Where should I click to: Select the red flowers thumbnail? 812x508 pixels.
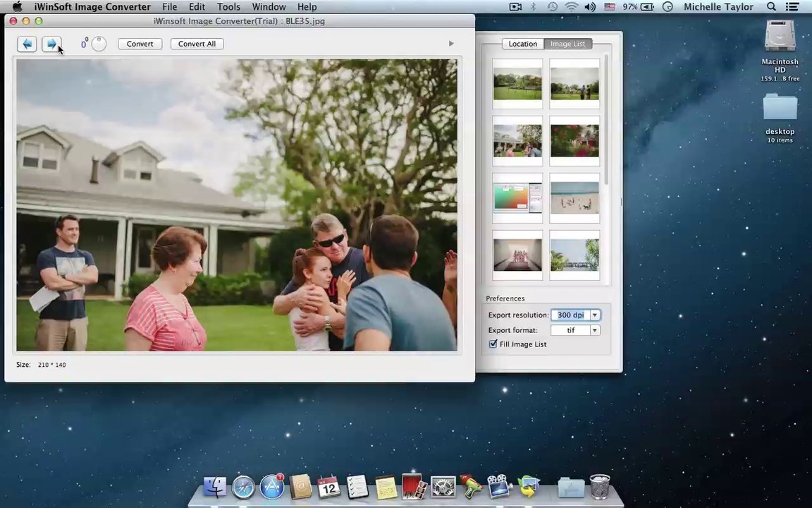[x=574, y=140]
